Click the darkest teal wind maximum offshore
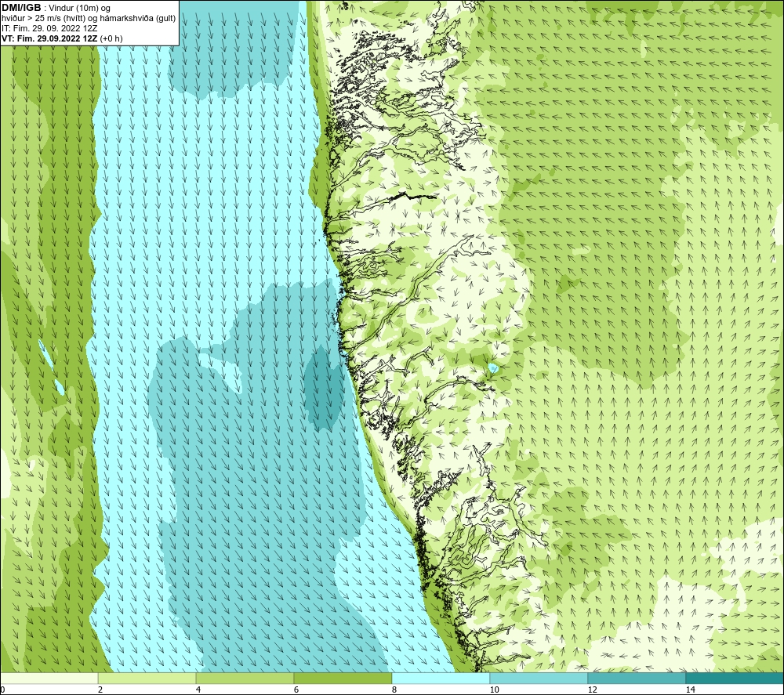This screenshot has width=784, height=695. (x=324, y=387)
